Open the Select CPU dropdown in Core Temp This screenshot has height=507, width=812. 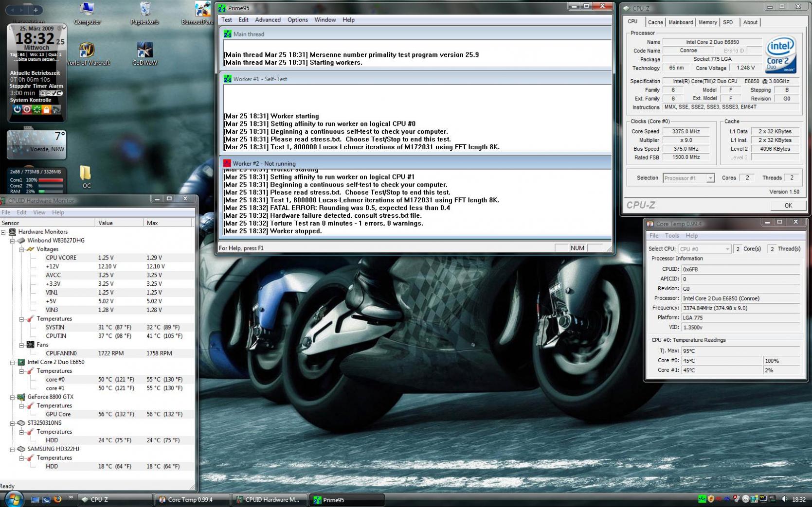pyautogui.click(x=704, y=249)
